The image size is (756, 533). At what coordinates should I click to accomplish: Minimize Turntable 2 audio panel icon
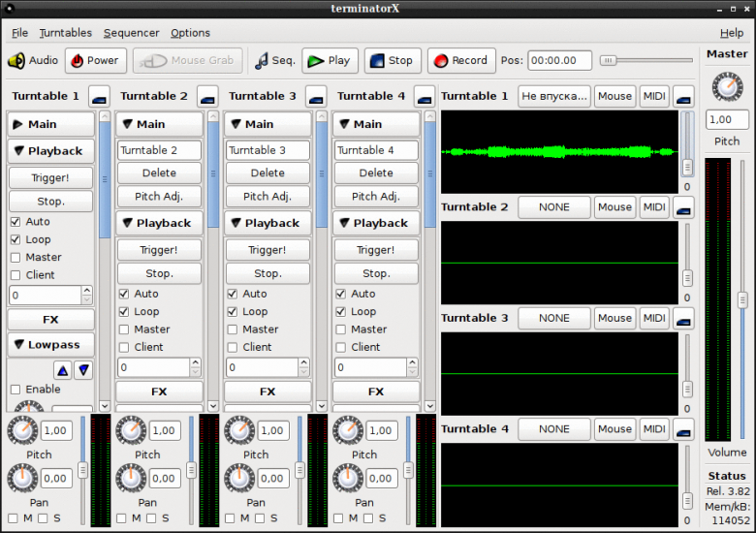click(683, 207)
